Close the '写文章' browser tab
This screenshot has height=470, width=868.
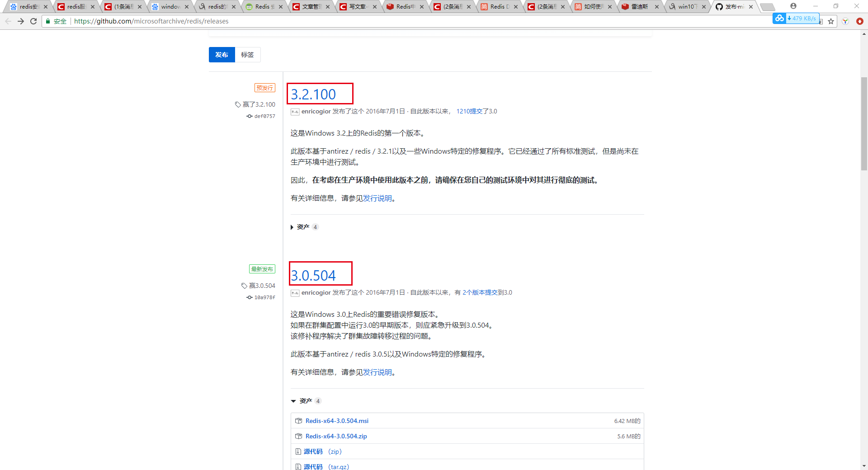click(375, 7)
